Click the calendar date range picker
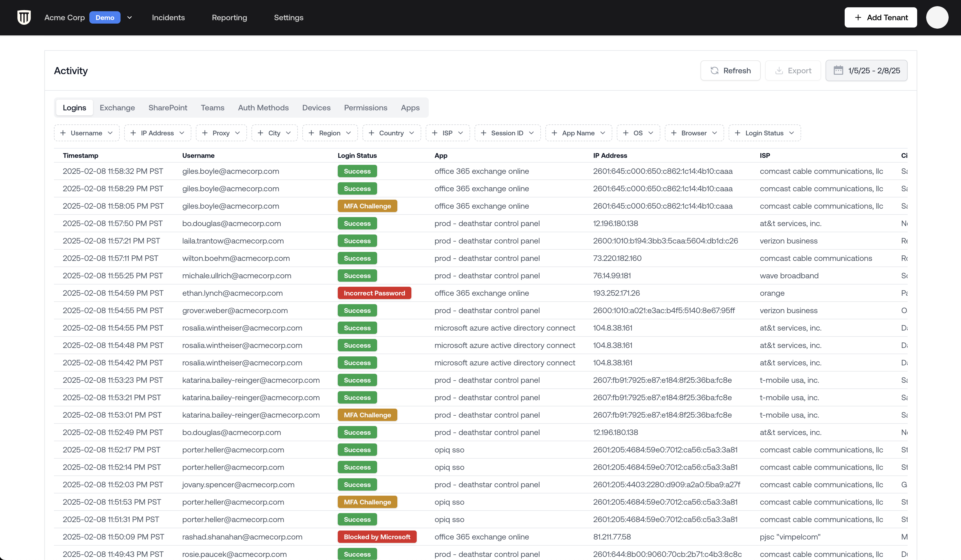Viewport: 961px width, 560px height. pos(866,70)
